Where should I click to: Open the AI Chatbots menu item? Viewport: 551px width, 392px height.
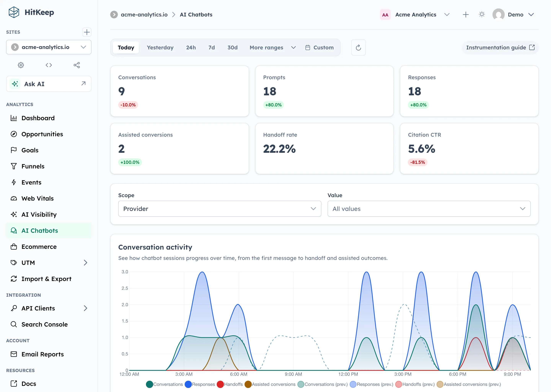coord(49,230)
